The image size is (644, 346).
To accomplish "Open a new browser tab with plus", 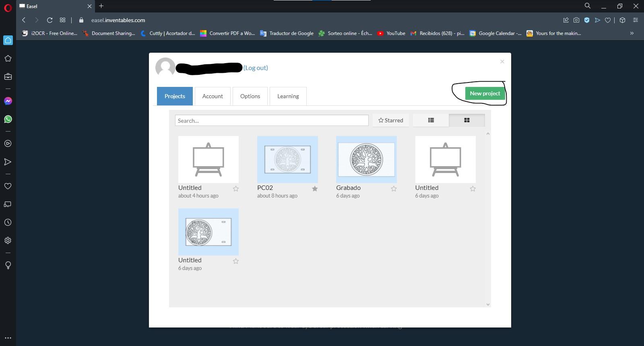I will click(x=101, y=6).
